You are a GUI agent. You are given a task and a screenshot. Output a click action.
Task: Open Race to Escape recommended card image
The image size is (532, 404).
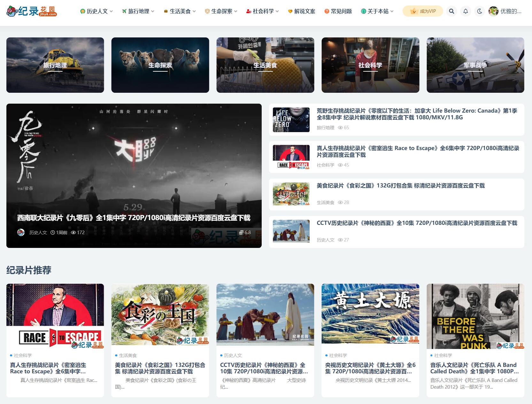click(x=55, y=316)
